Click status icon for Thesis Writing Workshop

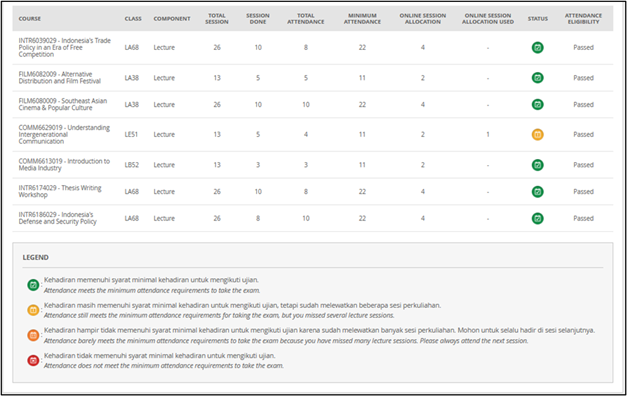(x=537, y=192)
